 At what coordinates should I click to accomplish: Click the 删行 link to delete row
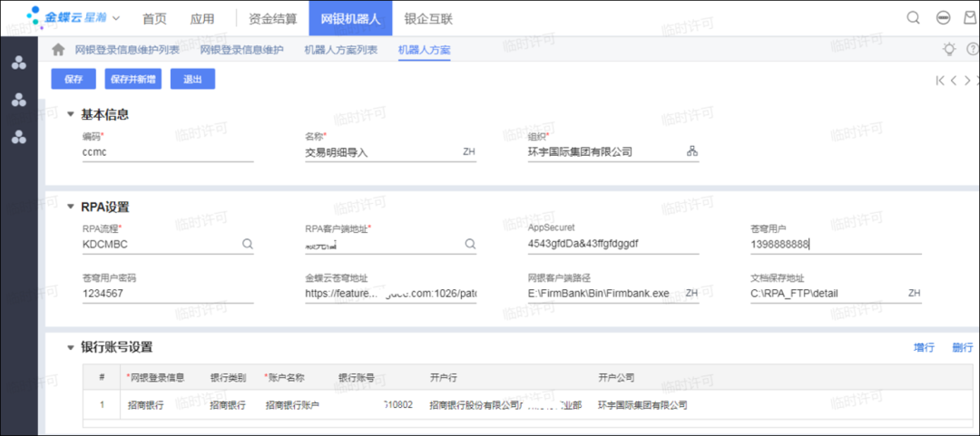pos(963,348)
